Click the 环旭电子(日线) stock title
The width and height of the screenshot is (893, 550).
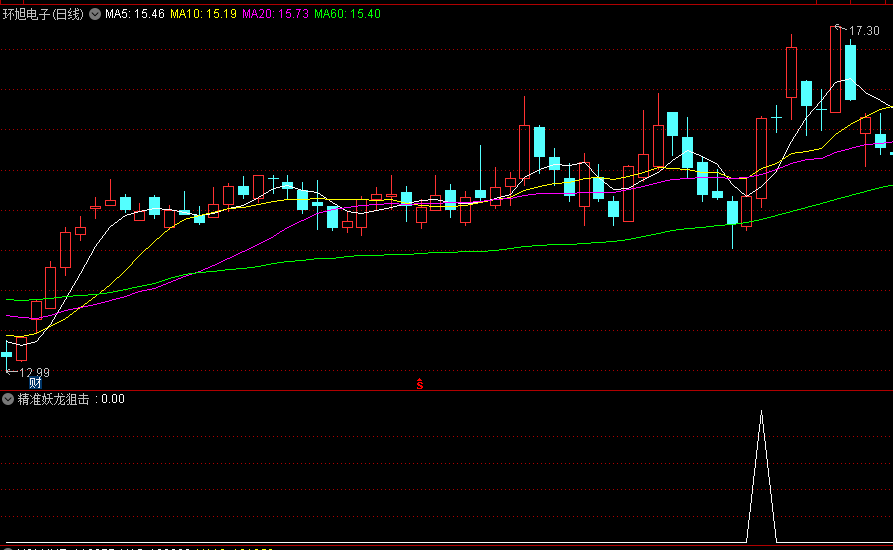pyautogui.click(x=44, y=14)
